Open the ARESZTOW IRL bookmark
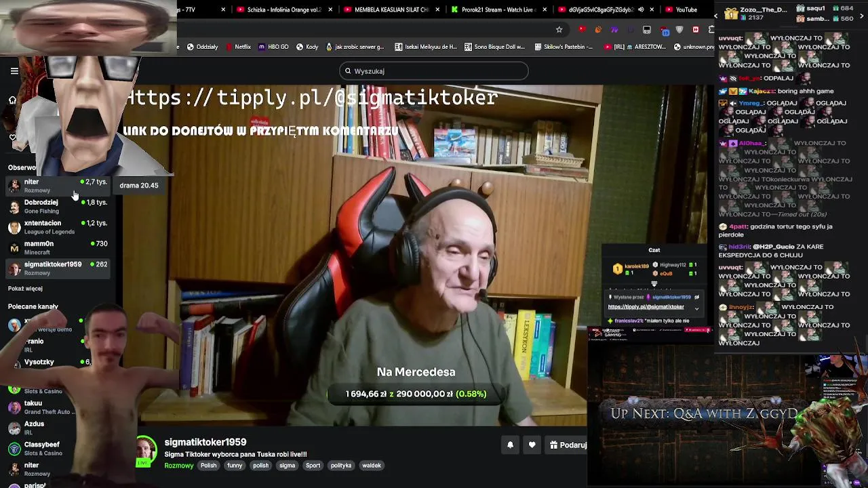868x488 pixels. pyautogui.click(x=635, y=47)
